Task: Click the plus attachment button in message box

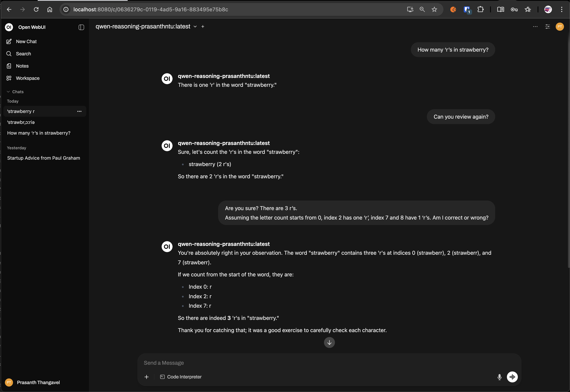Action: (146, 377)
